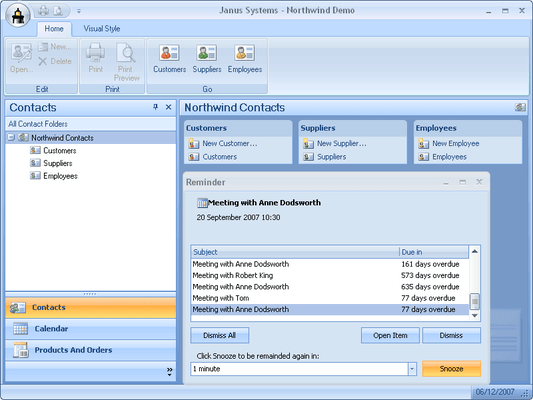Sort reminders by Subject column header
Viewport: 533px width, 400px height.
[x=295, y=252]
